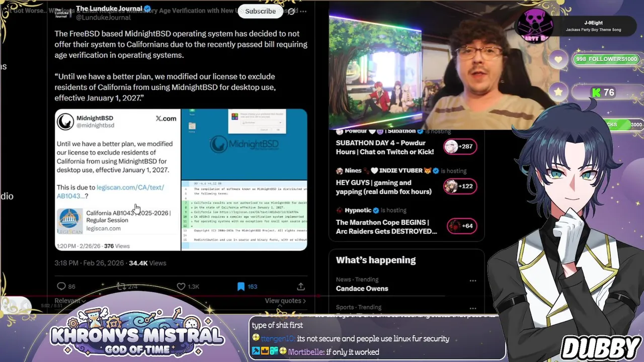Click the +287 listeners avatar badge
This screenshot has width=644, height=362.
[x=459, y=146]
